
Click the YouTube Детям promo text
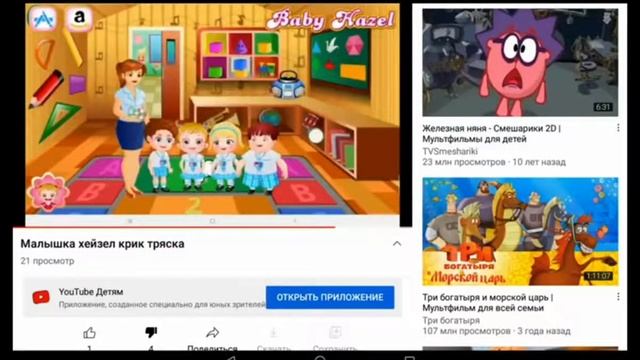pos(91,292)
